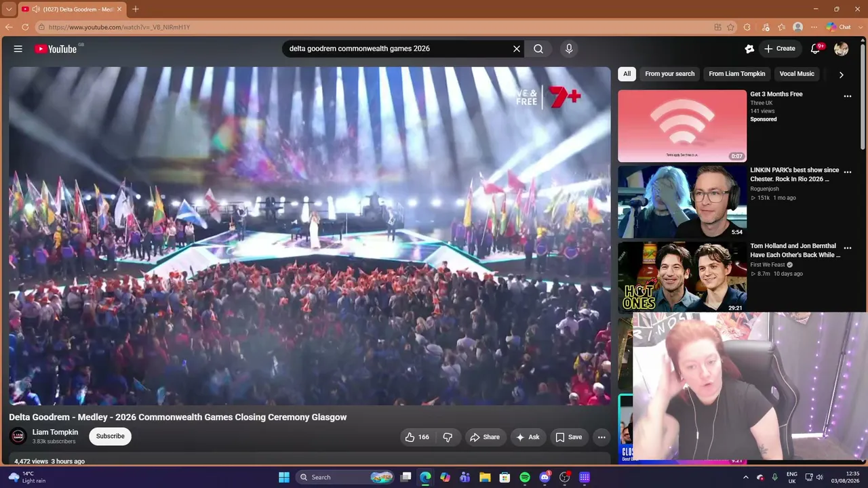Like the Delta Goodrem video

[x=417, y=437]
